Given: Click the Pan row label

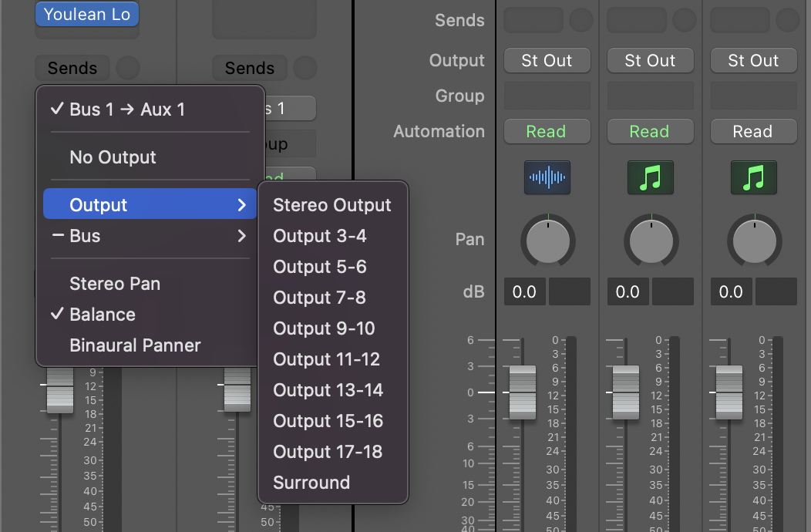Looking at the screenshot, I should [x=469, y=239].
